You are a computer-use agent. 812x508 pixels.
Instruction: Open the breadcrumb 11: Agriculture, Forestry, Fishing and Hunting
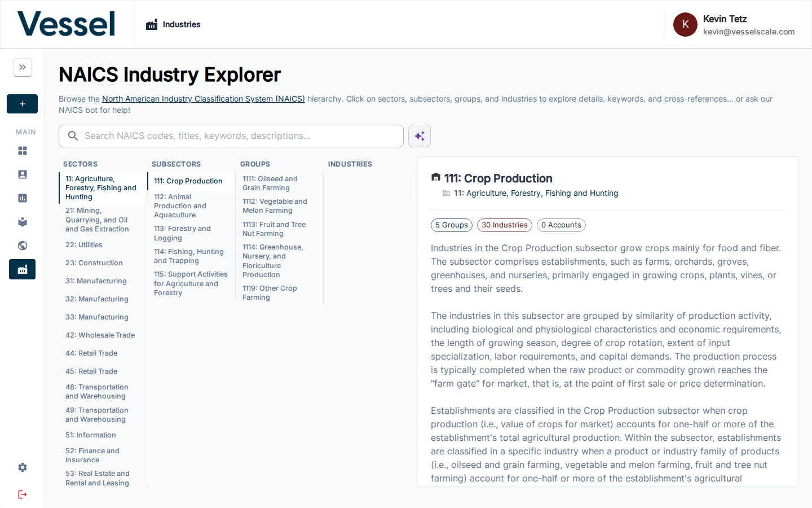tap(536, 193)
